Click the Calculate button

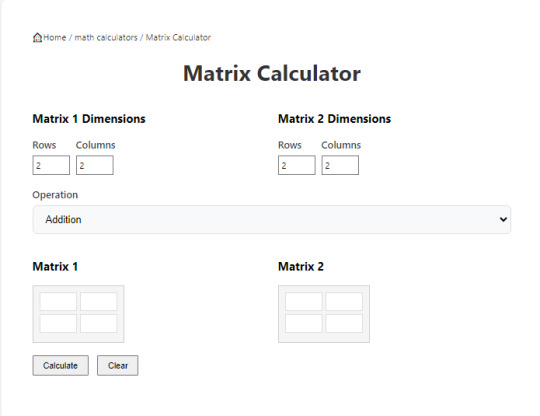pyautogui.click(x=61, y=365)
